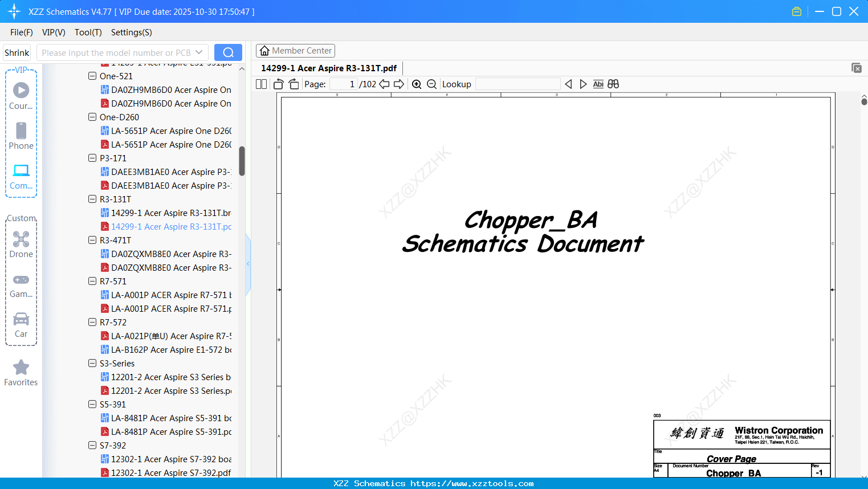The image size is (868, 489).
Task: Toggle the Abi match-text option
Action: coord(598,84)
